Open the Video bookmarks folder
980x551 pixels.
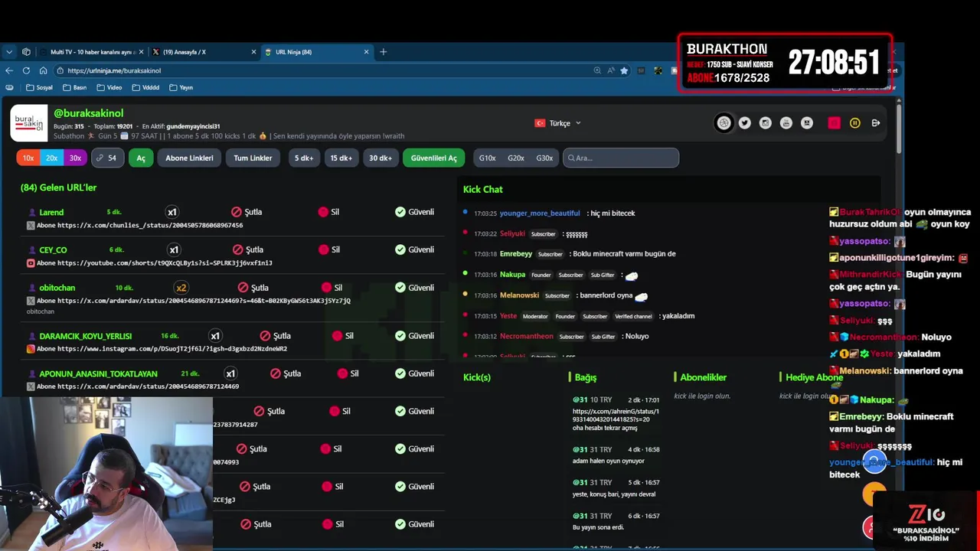point(109,87)
